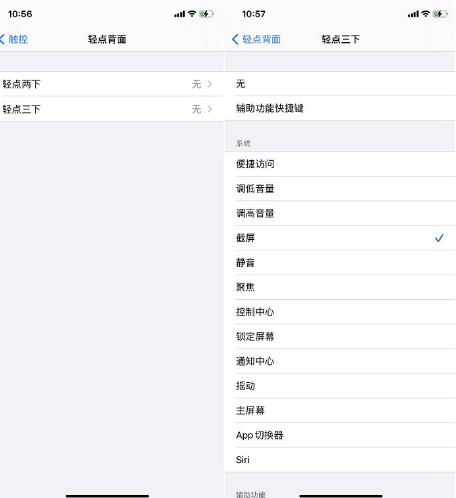Select 静音 as the triple-tap action

pos(340,263)
